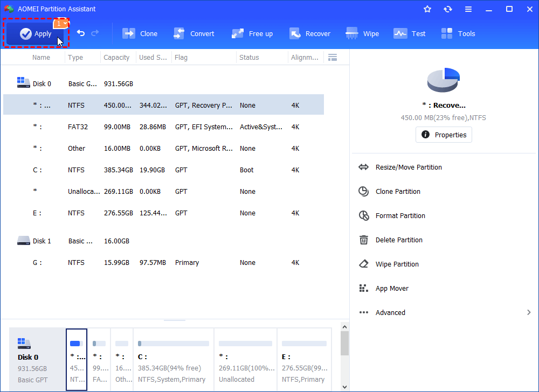Screen dimensions: 539x392
Task: Open the Convert menu
Action: coord(194,33)
